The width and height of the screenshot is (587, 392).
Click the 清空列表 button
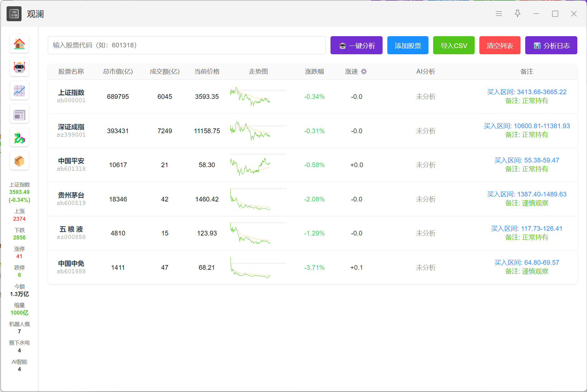coord(500,45)
